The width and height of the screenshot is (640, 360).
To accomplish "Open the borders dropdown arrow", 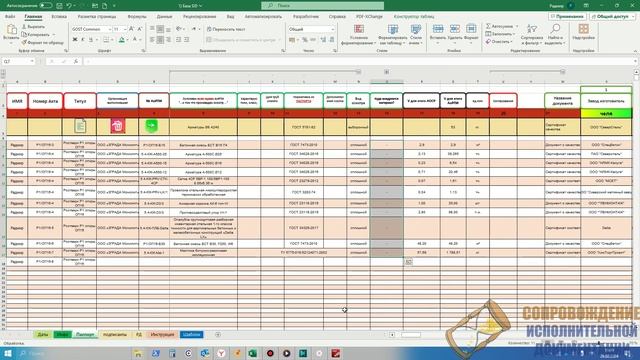I will (x=113, y=40).
